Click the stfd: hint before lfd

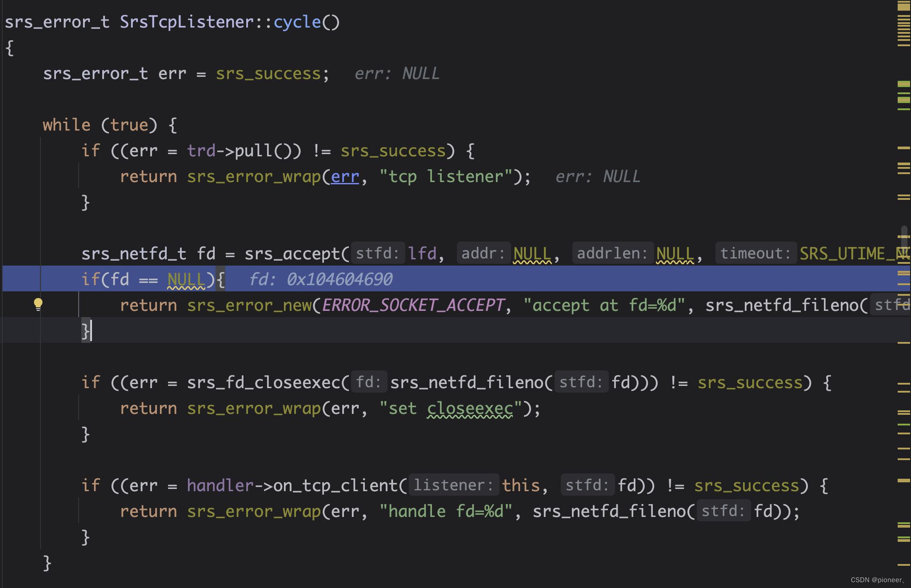point(378,253)
